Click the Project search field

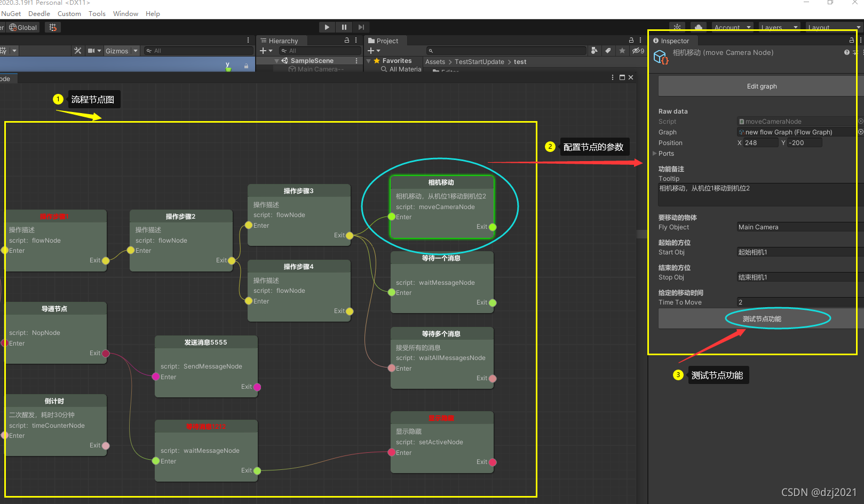pyautogui.click(x=506, y=51)
